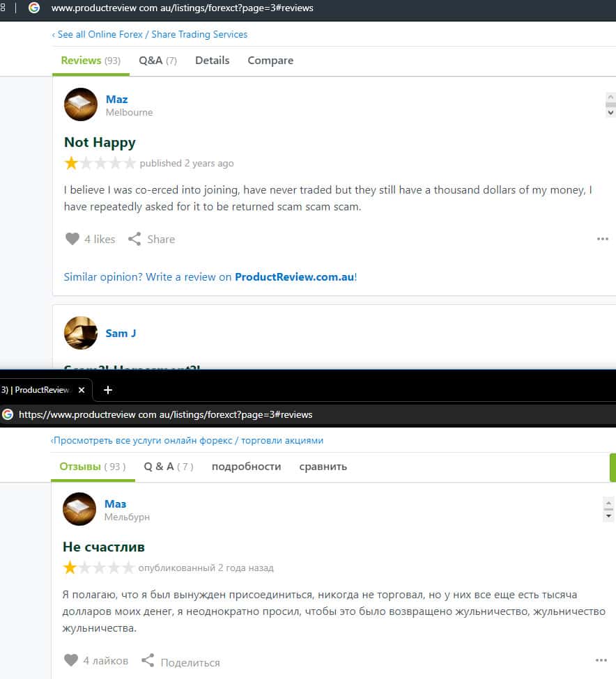The image size is (616, 679).
Task: Follow See all Online Forex link
Action: click(x=149, y=35)
